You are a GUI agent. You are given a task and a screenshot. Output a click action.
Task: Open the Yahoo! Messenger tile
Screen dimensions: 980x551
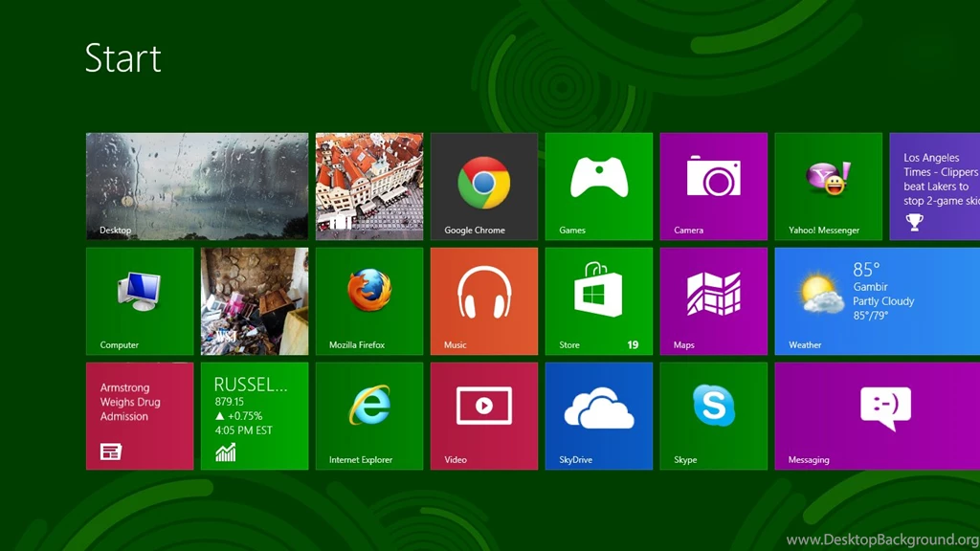tap(828, 187)
